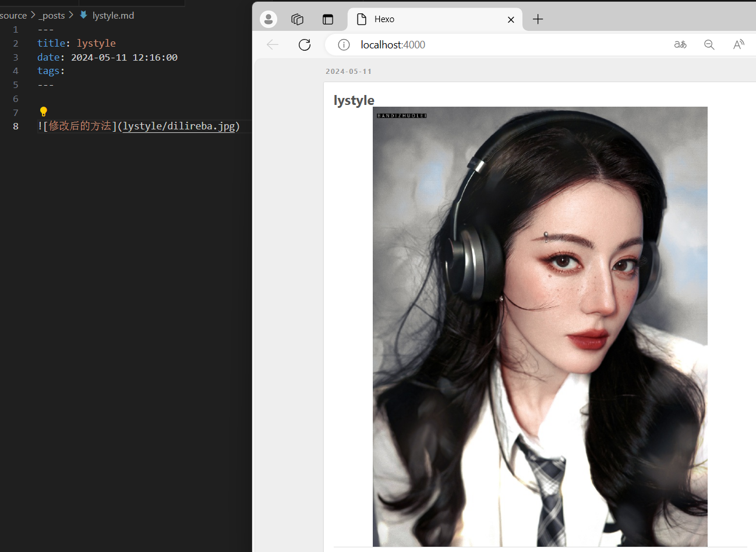The height and width of the screenshot is (552, 756).
Task: Select the Hexo tab
Action: [434, 19]
